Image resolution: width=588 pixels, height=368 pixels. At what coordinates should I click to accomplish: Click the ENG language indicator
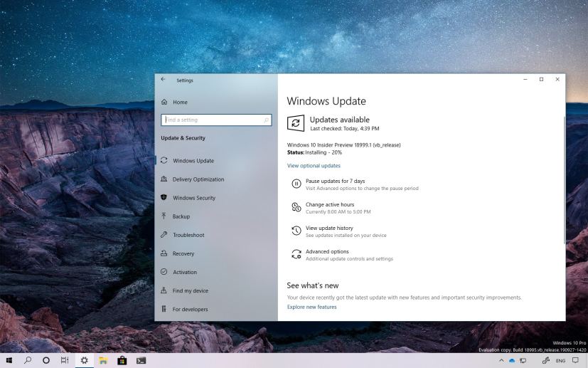click(560, 361)
